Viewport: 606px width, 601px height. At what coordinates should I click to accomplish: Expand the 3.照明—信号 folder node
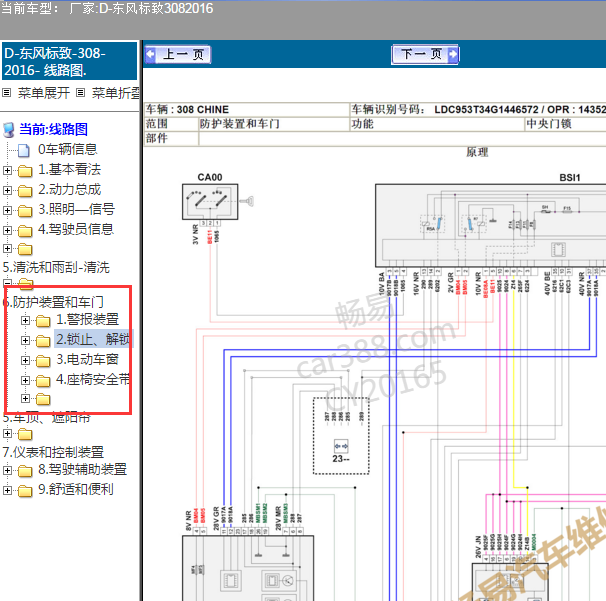(x=7, y=210)
